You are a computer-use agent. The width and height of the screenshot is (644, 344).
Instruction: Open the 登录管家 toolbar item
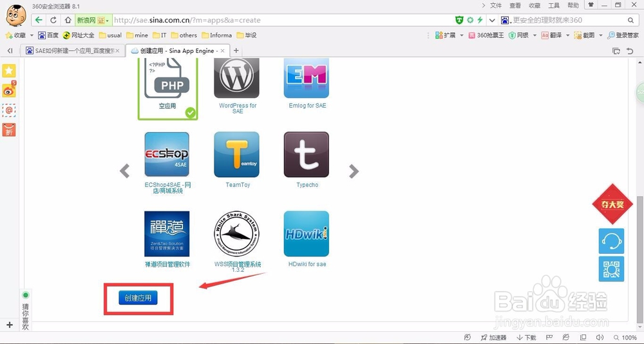(x=623, y=35)
